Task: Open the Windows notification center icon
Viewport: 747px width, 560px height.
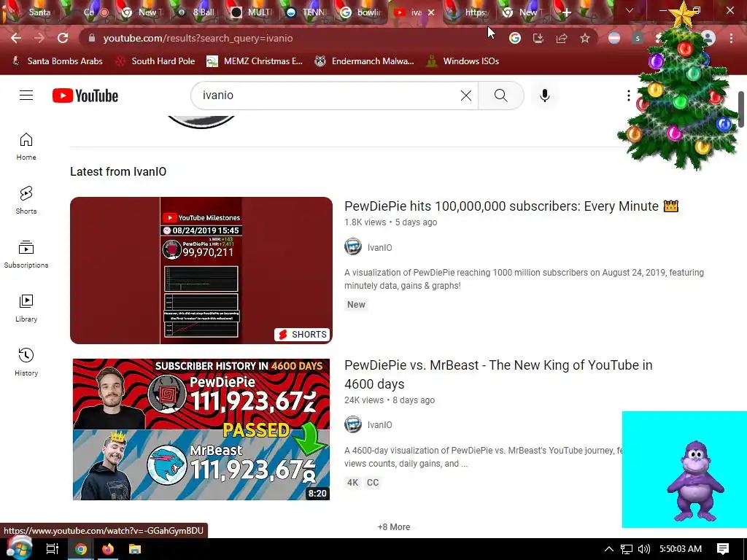Action: [723, 549]
